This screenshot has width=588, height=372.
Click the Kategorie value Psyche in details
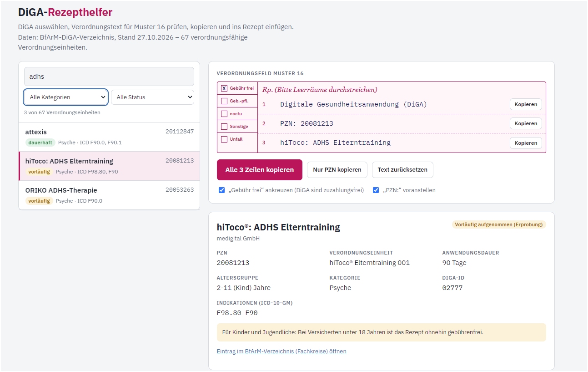point(340,288)
